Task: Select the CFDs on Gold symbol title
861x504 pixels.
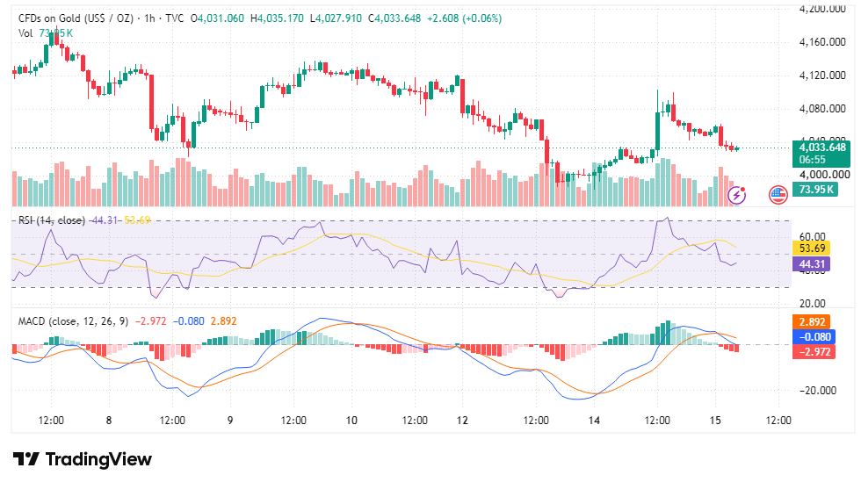Action: (x=76, y=18)
